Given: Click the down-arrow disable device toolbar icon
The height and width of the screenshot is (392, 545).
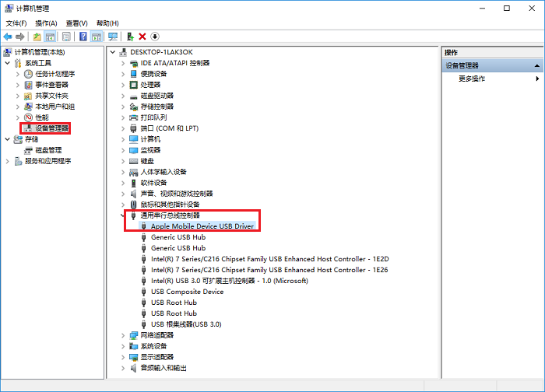Looking at the screenshot, I should point(155,37).
